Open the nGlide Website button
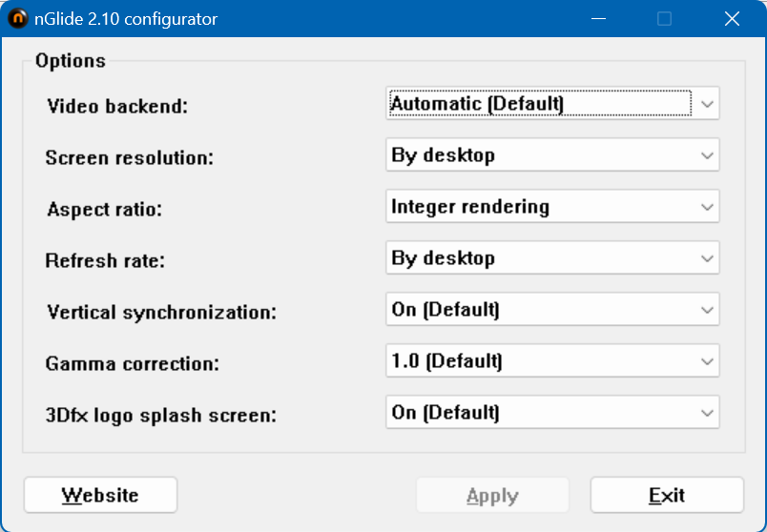The image size is (767, 532). 100,495
